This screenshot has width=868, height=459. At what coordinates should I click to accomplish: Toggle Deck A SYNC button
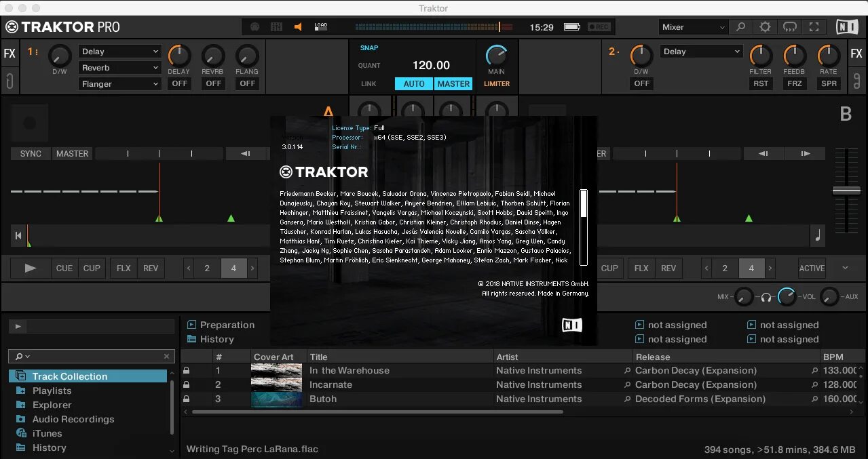(x=31, y=154)
